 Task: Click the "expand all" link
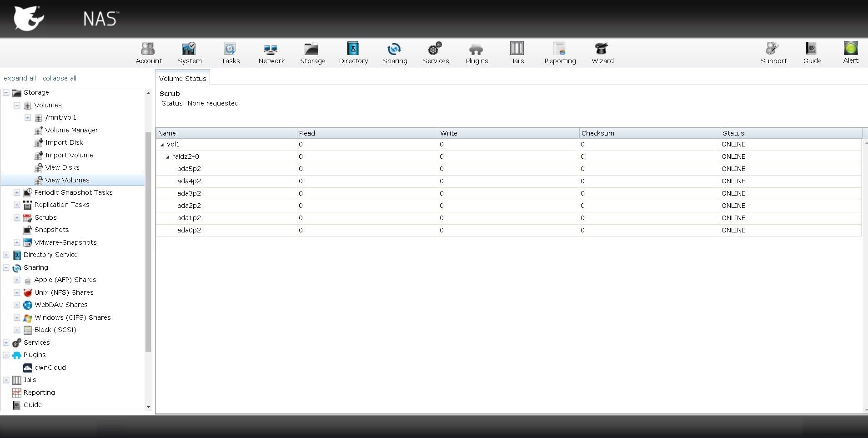20,78
